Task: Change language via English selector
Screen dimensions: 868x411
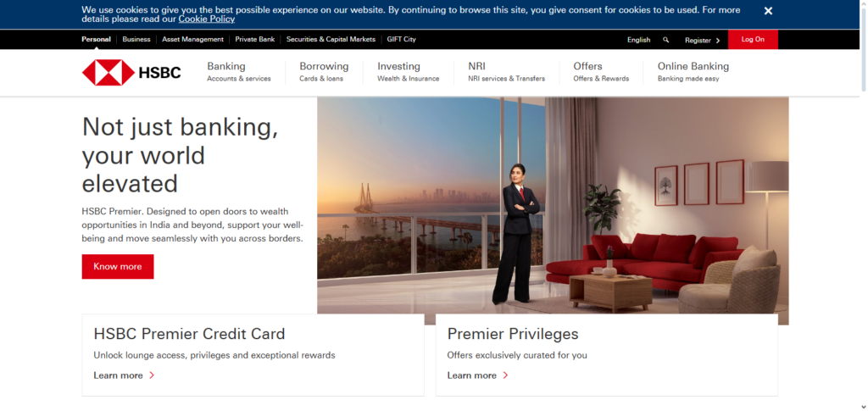Action: coord(639,40)
